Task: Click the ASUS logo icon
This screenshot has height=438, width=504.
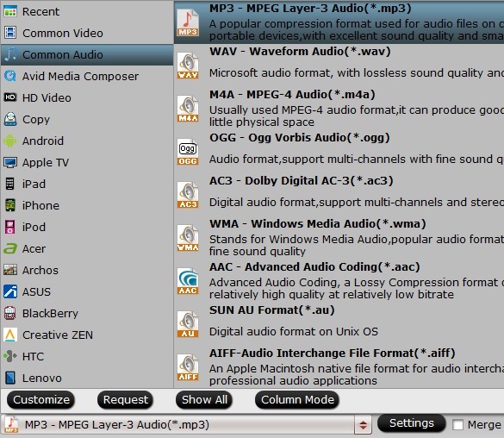Action: point(10,291)
